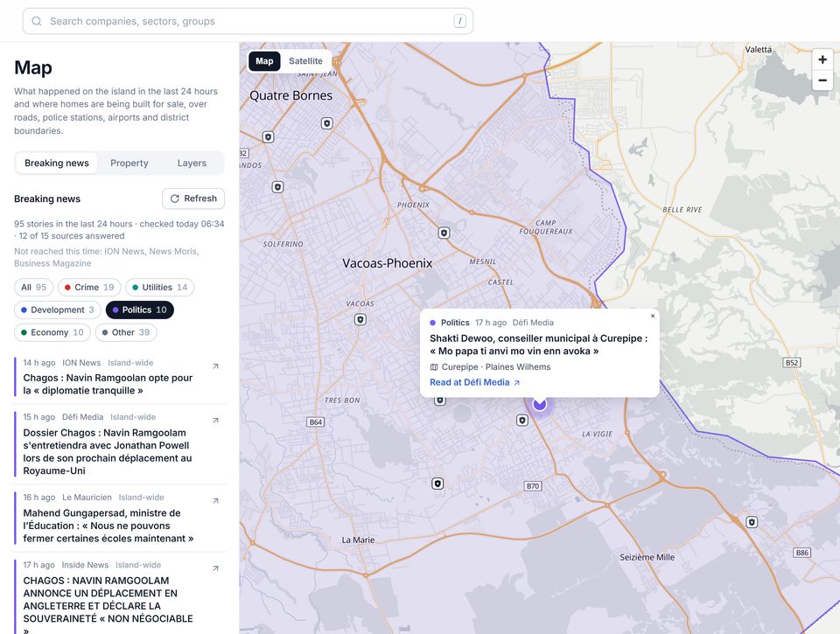Image resolution: width=840 pixels, height=634 pixels.
Task: Filter stories by Other
Action: 126,332
